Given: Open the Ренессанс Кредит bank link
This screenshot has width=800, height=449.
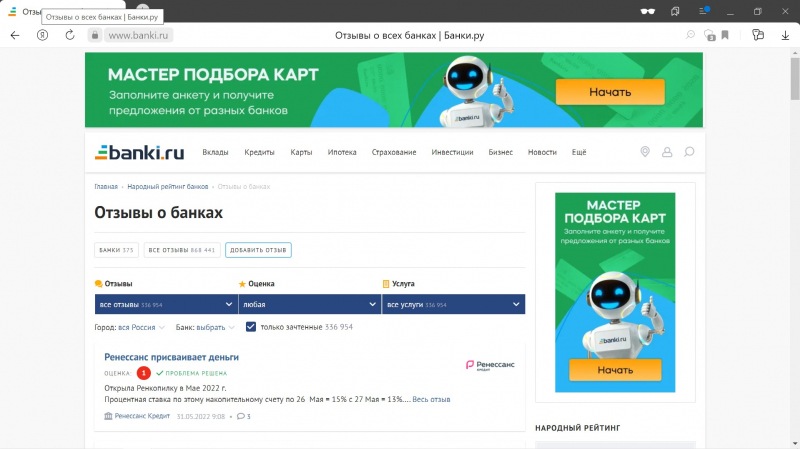Looking at the screenshot, I should pyautogui.click(x=142, y=416).
